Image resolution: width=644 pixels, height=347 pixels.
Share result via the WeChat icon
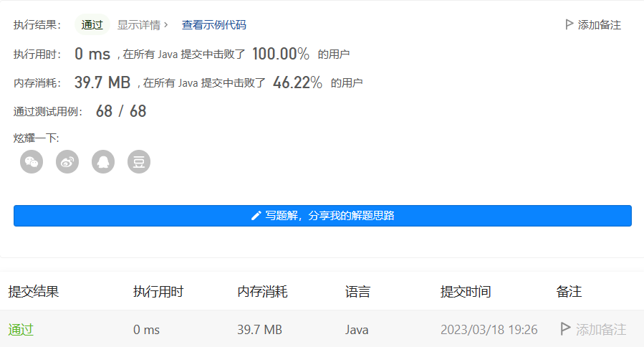32,161
